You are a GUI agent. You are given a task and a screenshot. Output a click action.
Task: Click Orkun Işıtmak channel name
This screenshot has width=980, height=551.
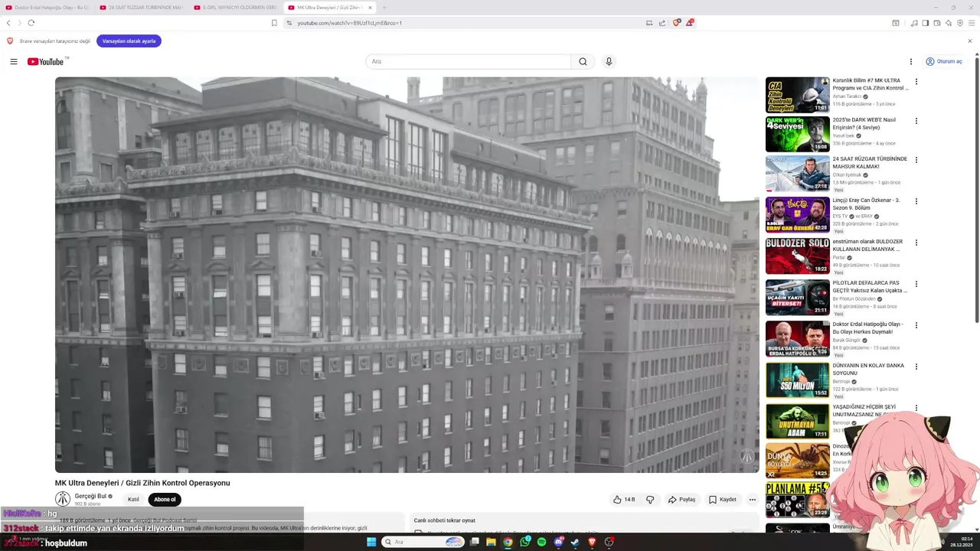click(x=847, y=175)
